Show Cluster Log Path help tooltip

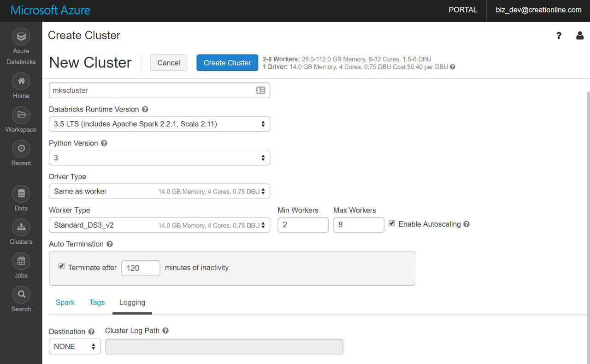click(165, 331)
